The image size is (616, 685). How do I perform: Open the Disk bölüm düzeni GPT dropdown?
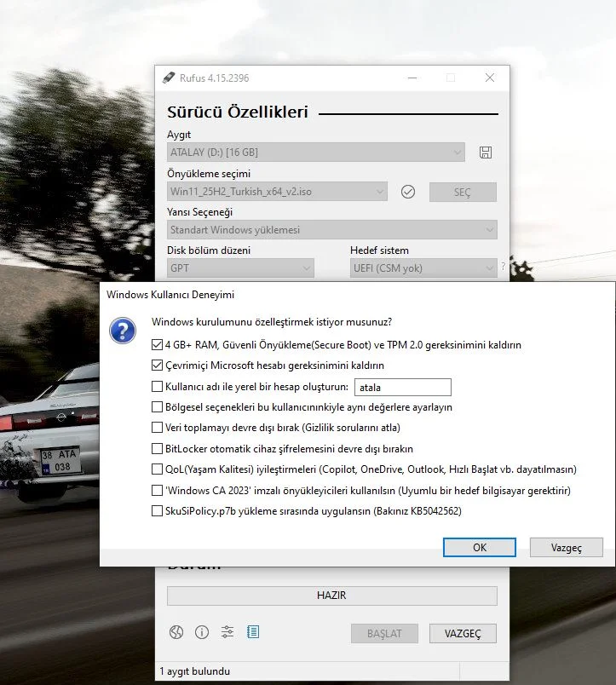(240, 268)
